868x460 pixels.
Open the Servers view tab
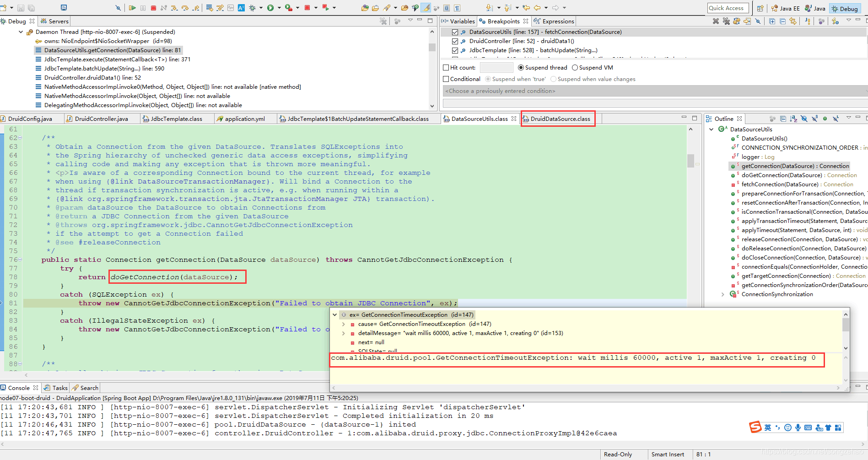tap(54, 21)
